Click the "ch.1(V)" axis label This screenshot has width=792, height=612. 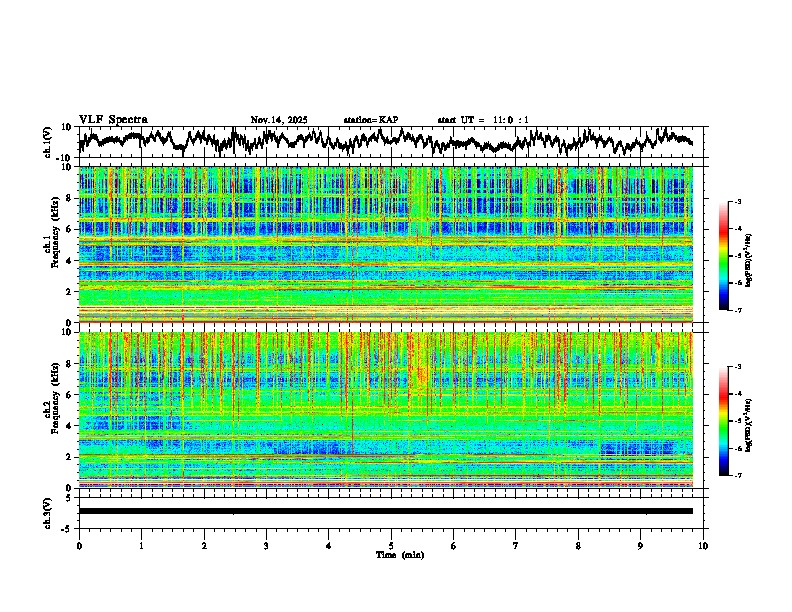[x=48, y=142]
